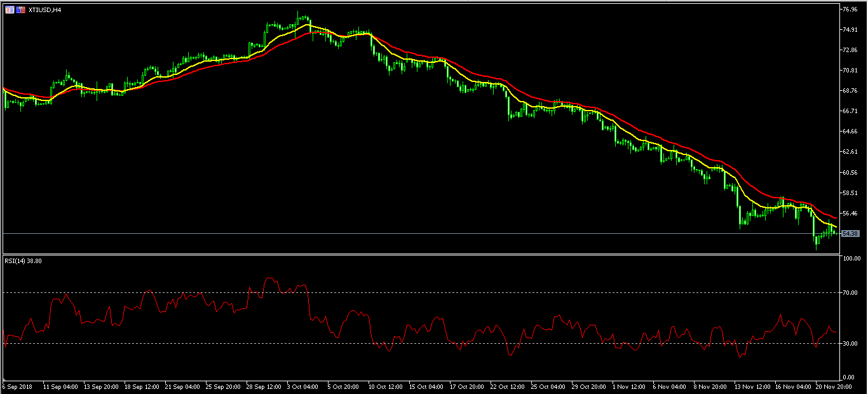Click the 68.76 price scale label
This screenshot has width=868, height=394.
pyautogui.click(x=850, y=91)
